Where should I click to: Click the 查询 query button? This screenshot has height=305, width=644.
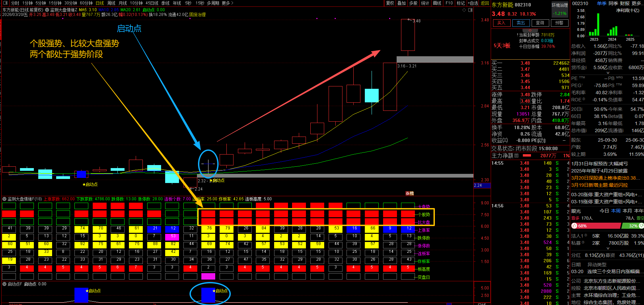(x=540, y=23)
